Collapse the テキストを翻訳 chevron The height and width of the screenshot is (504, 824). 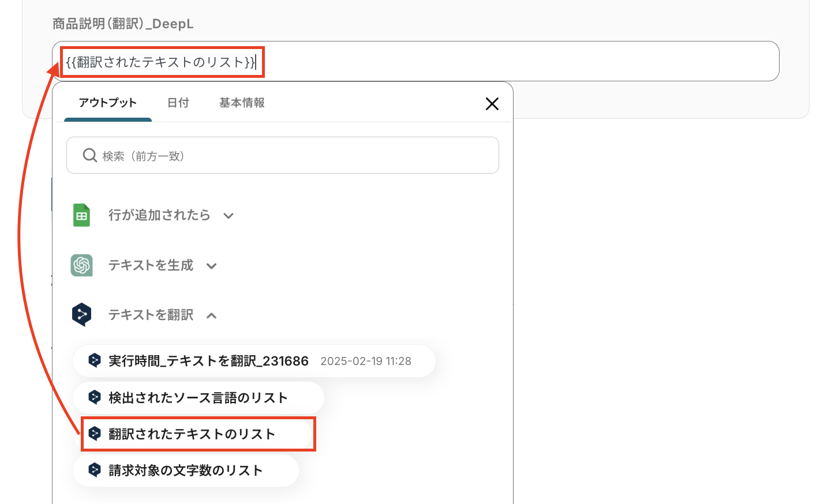point(212,315)
